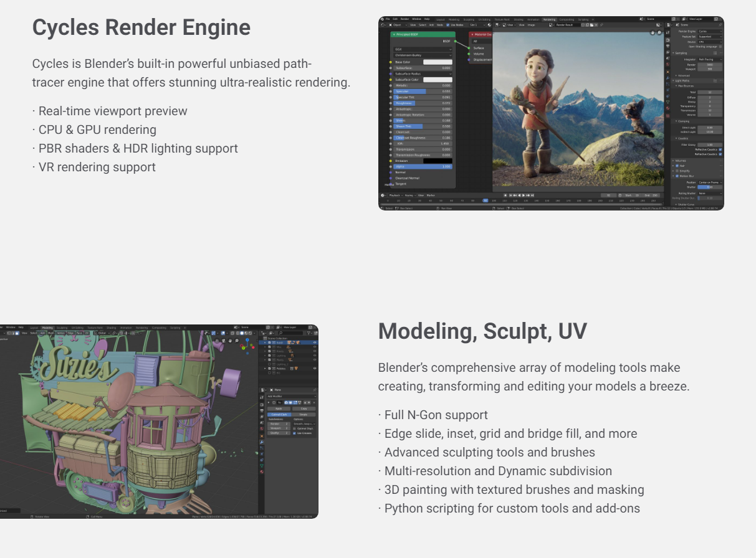756x558 pixels.
Task: Select the Render Properties camera icon
Action: (x=668, y=39)
